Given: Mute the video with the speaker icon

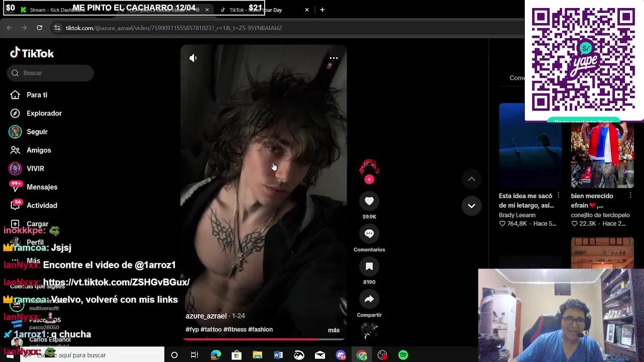Looking at the screenshot, I should click(x=193, y=58).
